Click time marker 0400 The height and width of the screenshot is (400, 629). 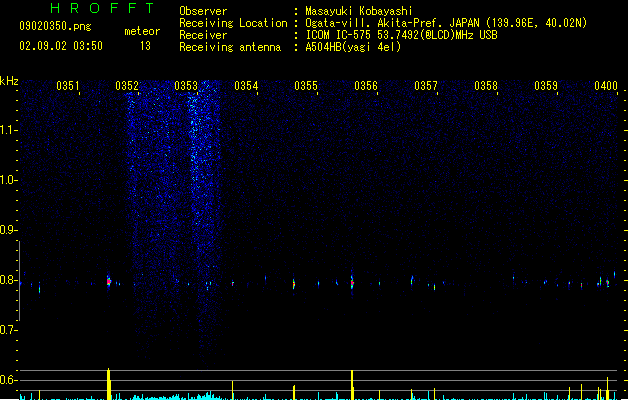[606, 86]
